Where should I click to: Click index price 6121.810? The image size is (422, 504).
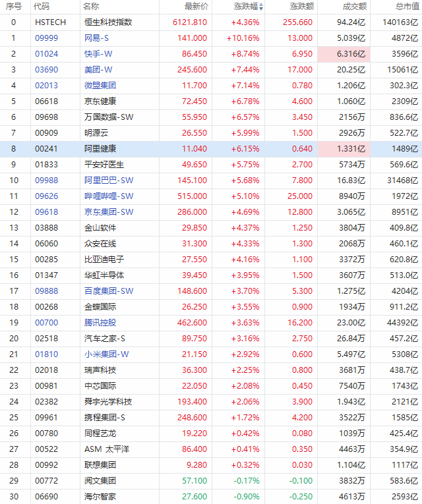190,22
